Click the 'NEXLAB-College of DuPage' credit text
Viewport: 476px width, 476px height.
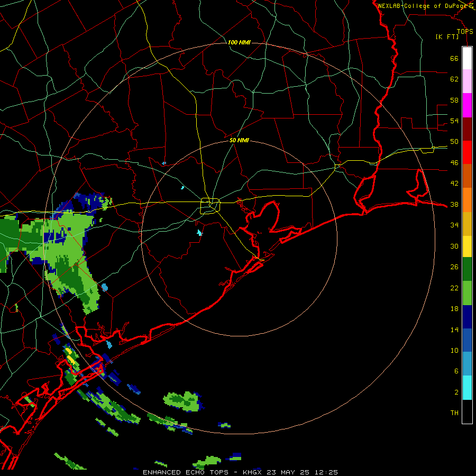coord(423,6)
